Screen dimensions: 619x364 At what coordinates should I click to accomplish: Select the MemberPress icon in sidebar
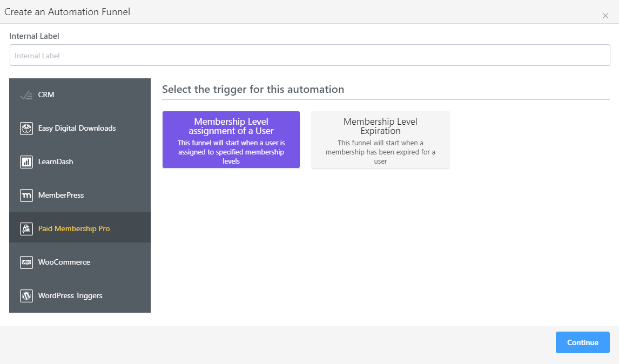click(26, 195)
